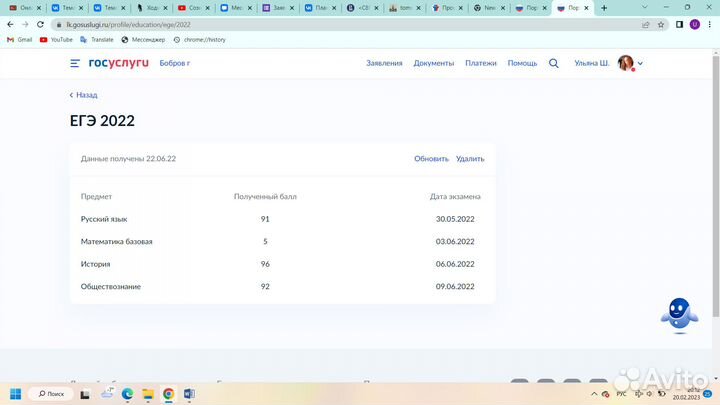Click the taskbar Поиск search box

(51, 394)
